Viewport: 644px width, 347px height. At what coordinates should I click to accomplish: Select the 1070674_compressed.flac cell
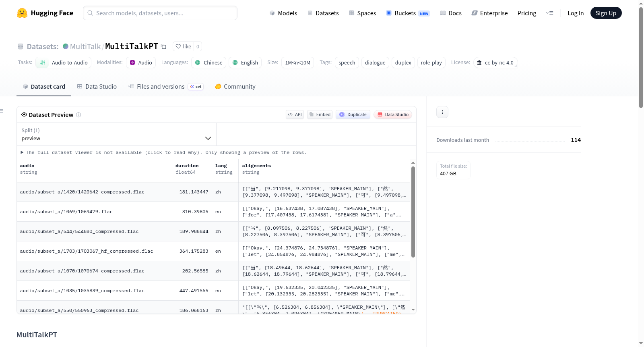click(94, 271)
